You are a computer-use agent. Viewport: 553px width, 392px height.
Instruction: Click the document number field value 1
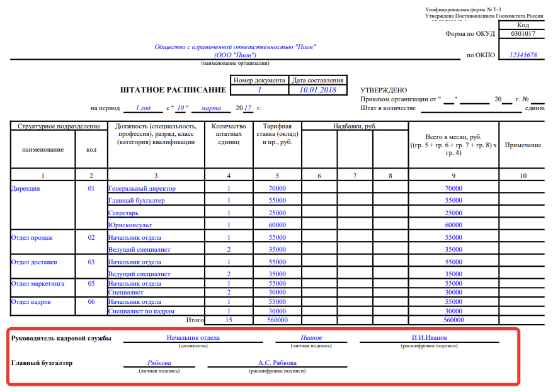pyautogui.click(x=259, y=90)
